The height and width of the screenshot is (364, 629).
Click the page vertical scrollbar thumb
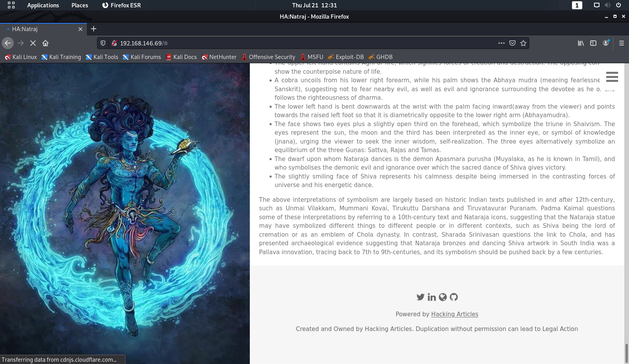tap(626, 353)
